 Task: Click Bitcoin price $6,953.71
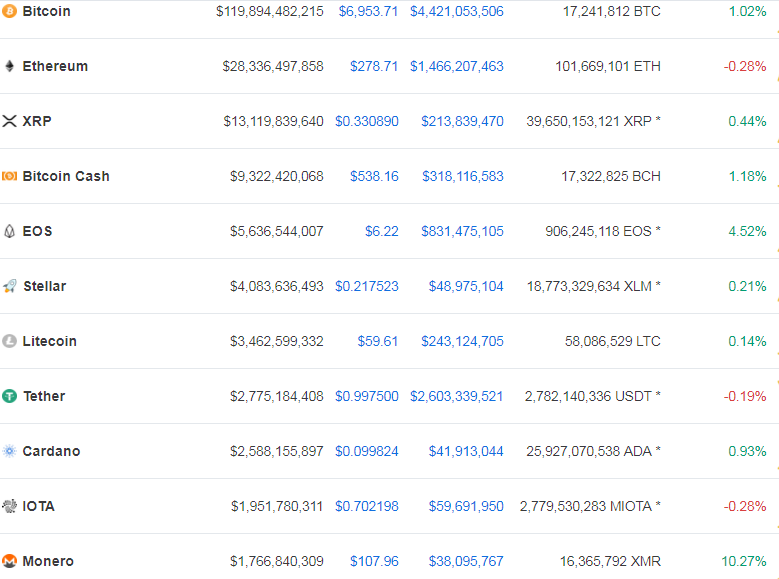point(368,11)
